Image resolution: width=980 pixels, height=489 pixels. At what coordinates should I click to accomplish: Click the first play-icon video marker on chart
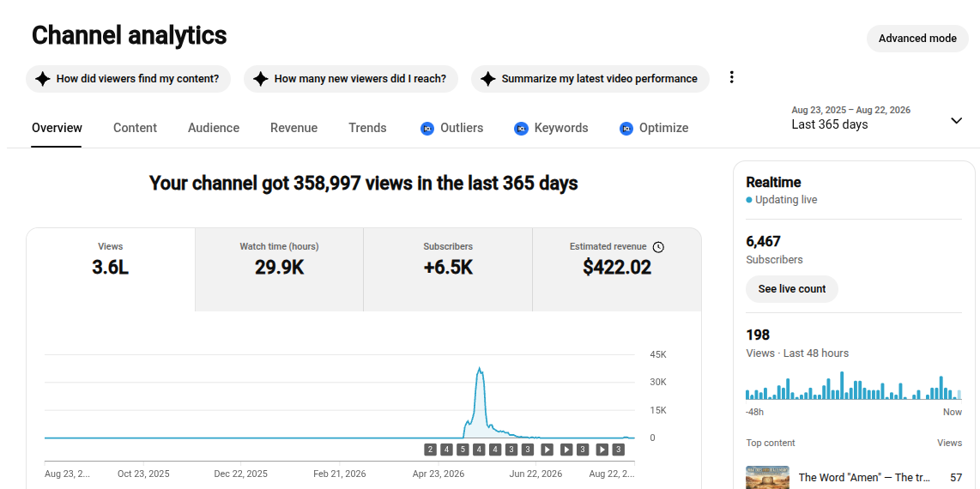pyautogui.click(x=547, y=449)
